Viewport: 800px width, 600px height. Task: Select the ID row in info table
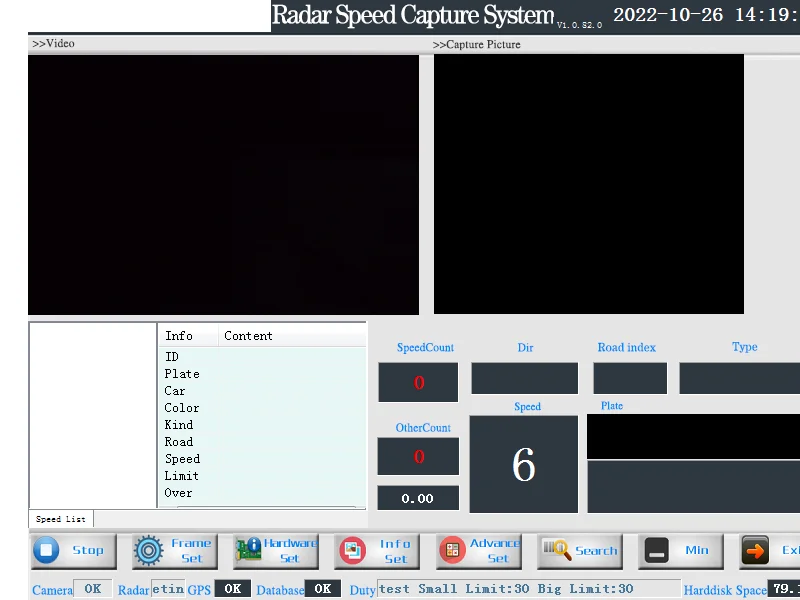pyautogui.click(x=262, y=357)
